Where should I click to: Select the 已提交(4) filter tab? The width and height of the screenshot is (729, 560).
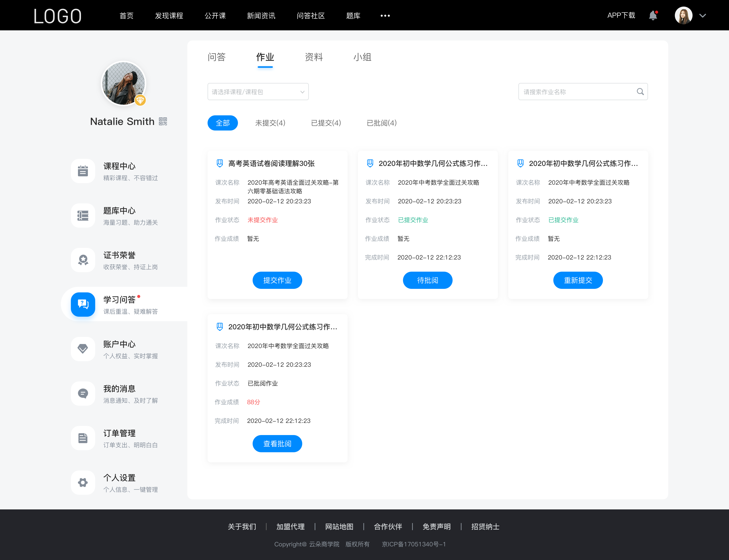click(326, 123)
